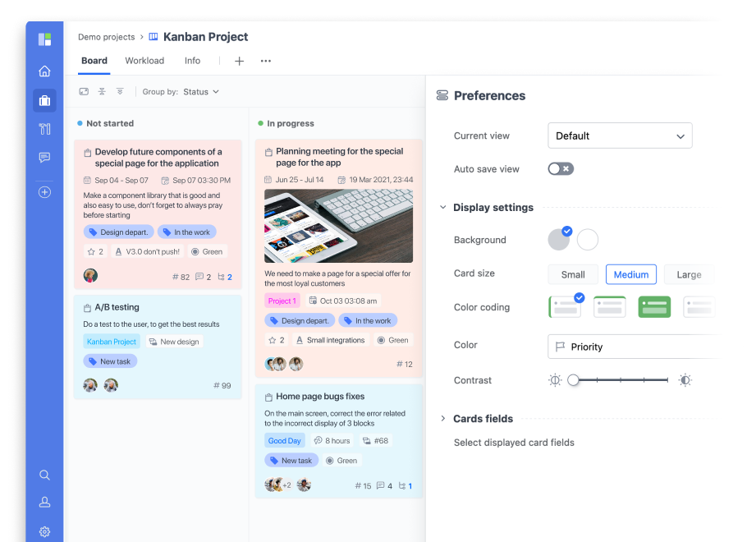Open the Current view dropdown

click(620, 135)
